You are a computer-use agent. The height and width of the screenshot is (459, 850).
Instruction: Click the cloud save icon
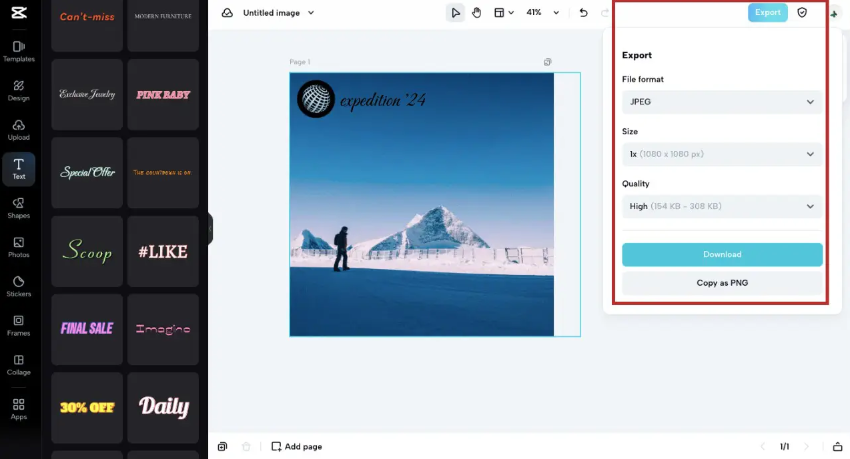point(227,12)
